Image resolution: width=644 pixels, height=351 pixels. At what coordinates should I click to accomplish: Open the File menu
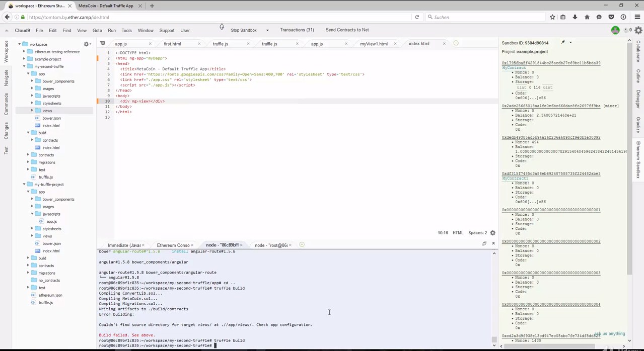tap(39, 31)
